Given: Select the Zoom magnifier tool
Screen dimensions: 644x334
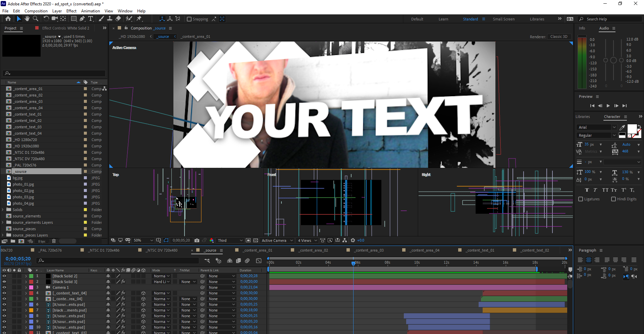Looking at the screenshot, I should pos(36,19).
